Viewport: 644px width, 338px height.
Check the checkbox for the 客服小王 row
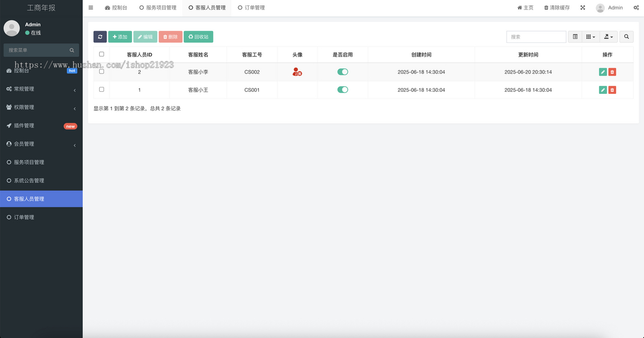101,89
